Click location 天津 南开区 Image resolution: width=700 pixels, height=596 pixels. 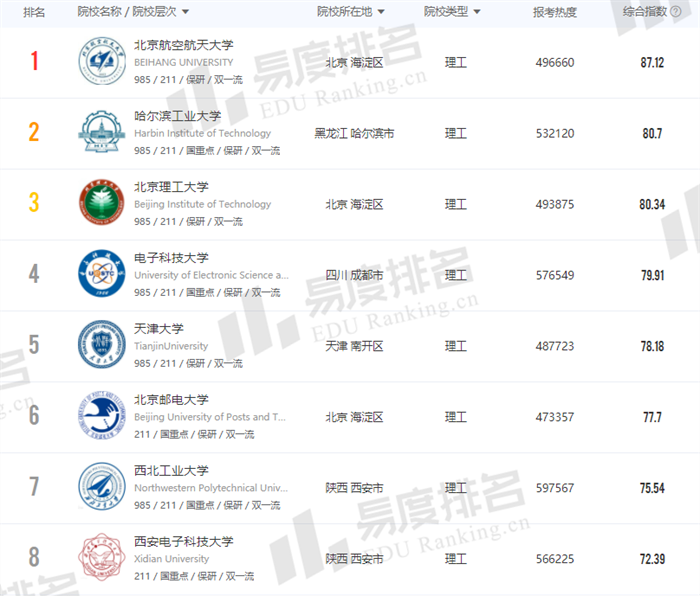[354, 346]
